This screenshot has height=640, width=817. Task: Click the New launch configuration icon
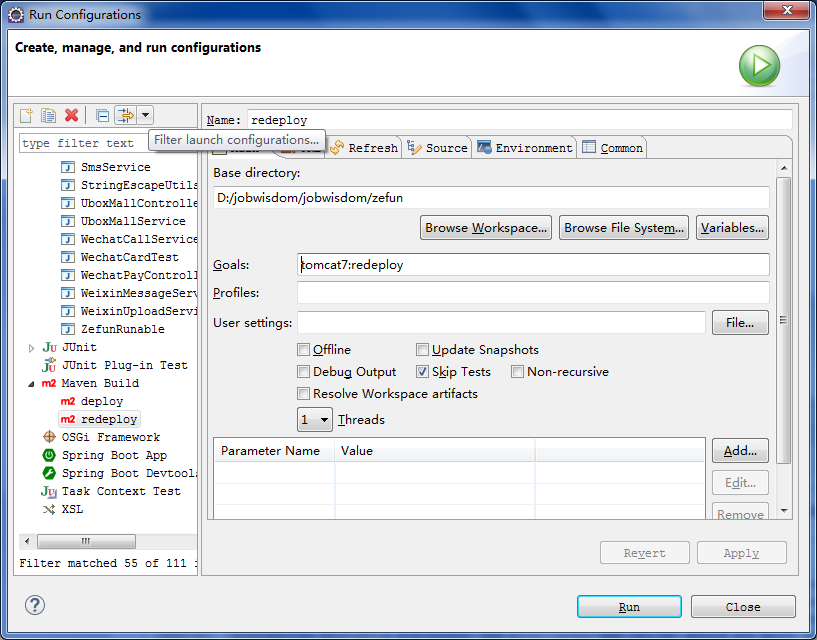point(27,116)
